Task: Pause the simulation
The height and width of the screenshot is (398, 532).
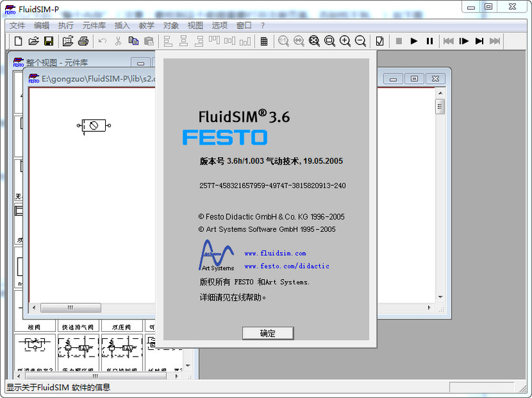Action: [x=429, y=42]
